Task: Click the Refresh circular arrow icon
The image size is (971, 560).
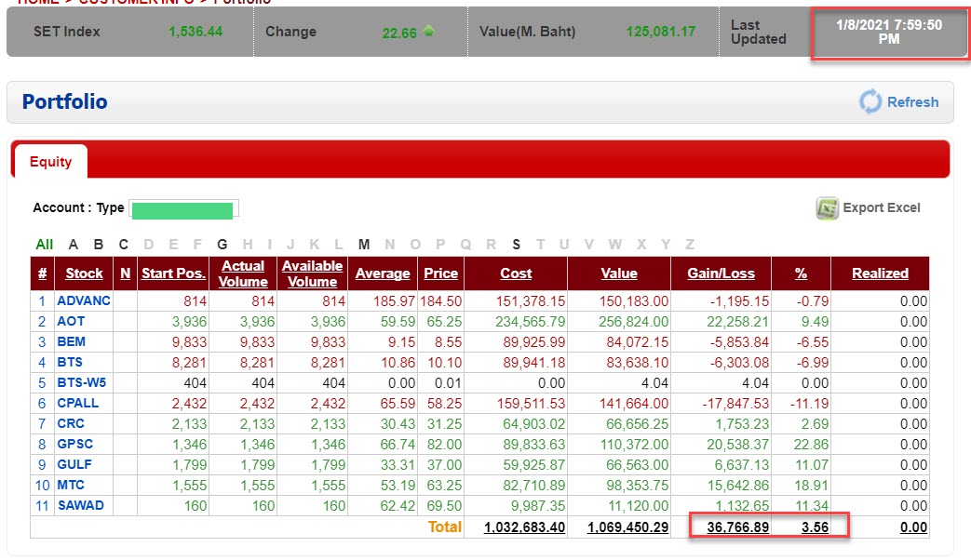Action: pos(870,101)
